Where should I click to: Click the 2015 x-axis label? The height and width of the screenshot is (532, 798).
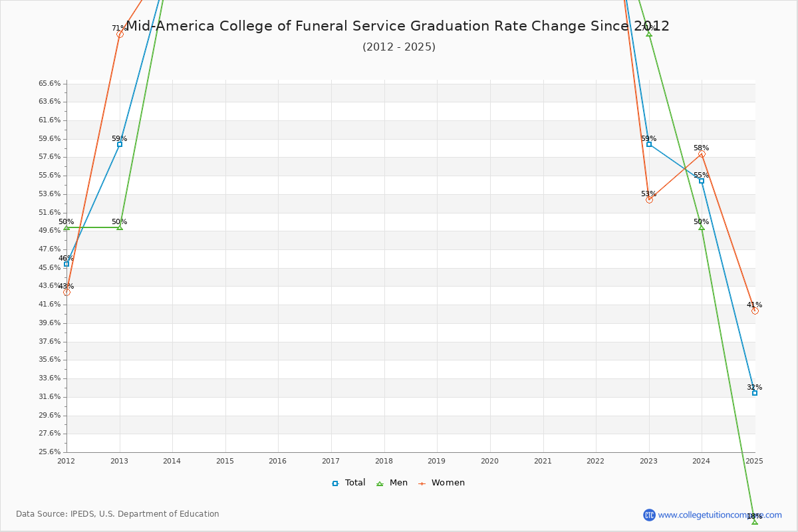click(225, 461)
